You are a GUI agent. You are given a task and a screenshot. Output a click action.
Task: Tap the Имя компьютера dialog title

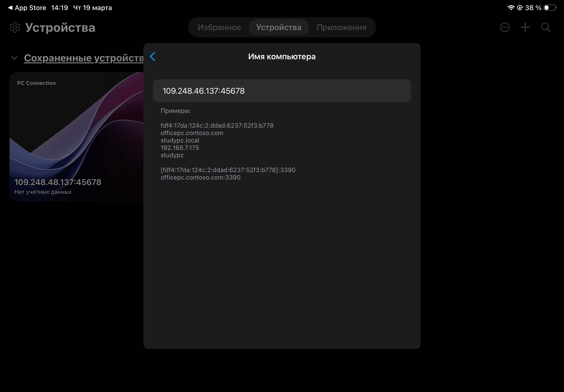pos(282,56)
